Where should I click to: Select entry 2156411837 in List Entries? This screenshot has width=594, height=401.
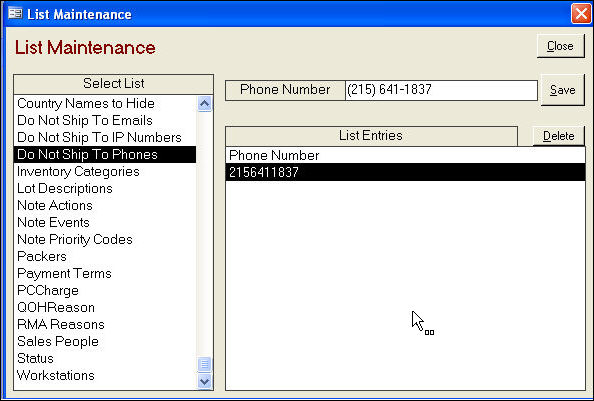click(405, 172)
